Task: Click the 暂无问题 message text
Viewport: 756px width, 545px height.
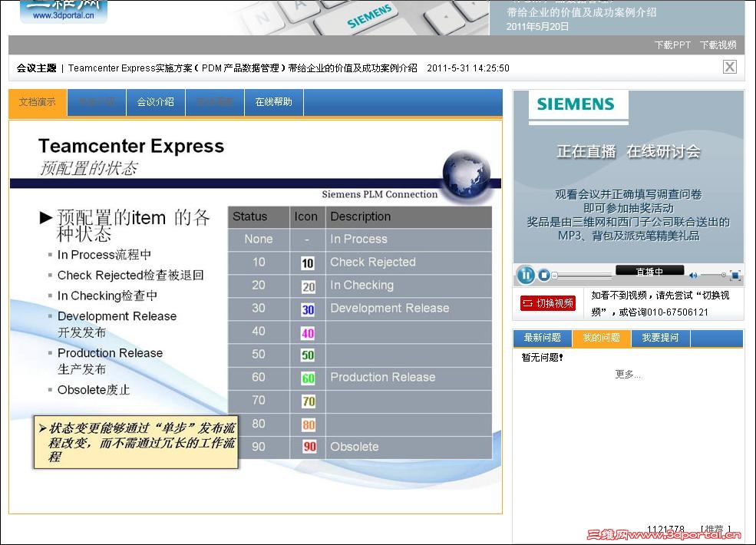Action: point(542,358)
